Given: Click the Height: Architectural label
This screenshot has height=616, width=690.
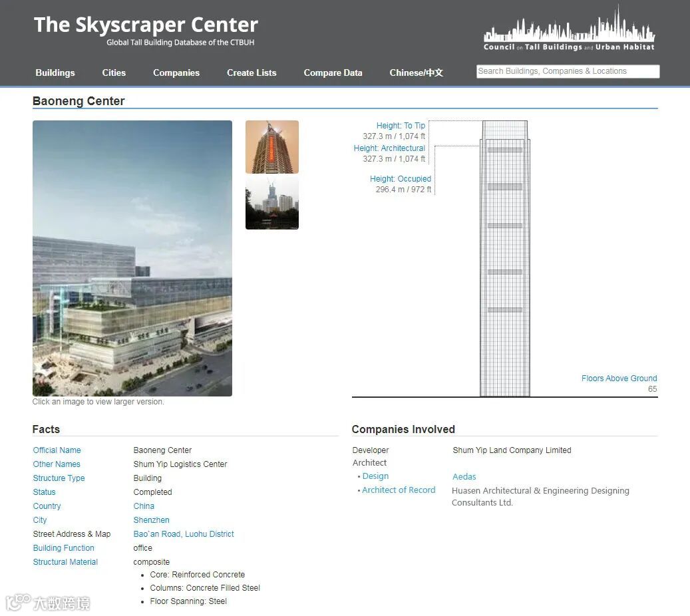Looking at the screenshot, I should click(389, 148).
